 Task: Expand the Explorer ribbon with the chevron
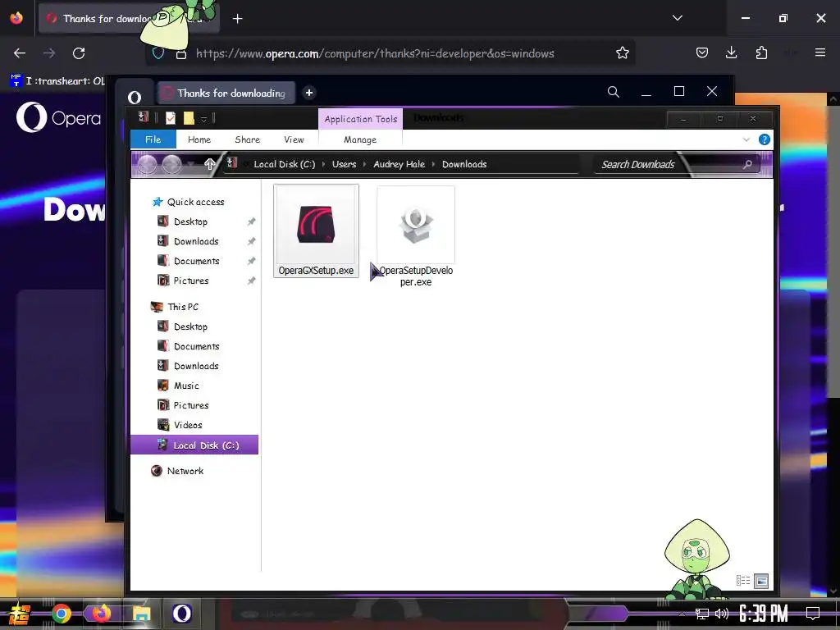pos(746,139)
